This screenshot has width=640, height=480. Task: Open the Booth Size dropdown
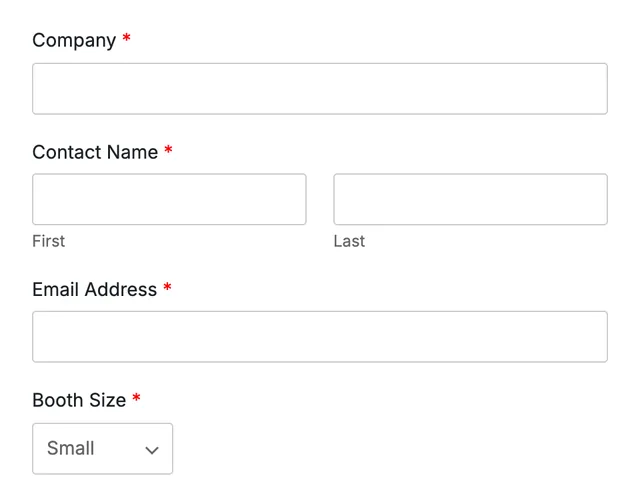click(x=102, y=449)
